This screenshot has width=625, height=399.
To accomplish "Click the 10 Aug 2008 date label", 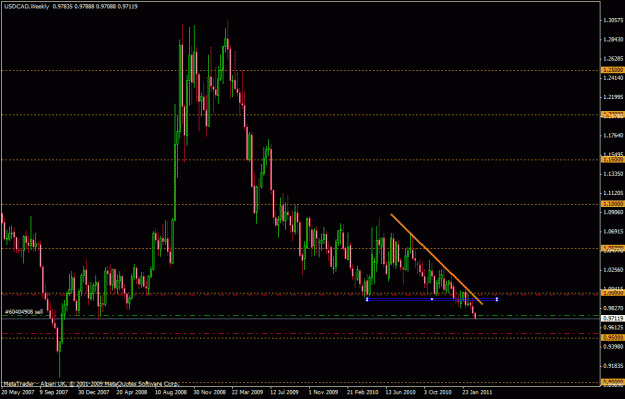I will 171,392.
